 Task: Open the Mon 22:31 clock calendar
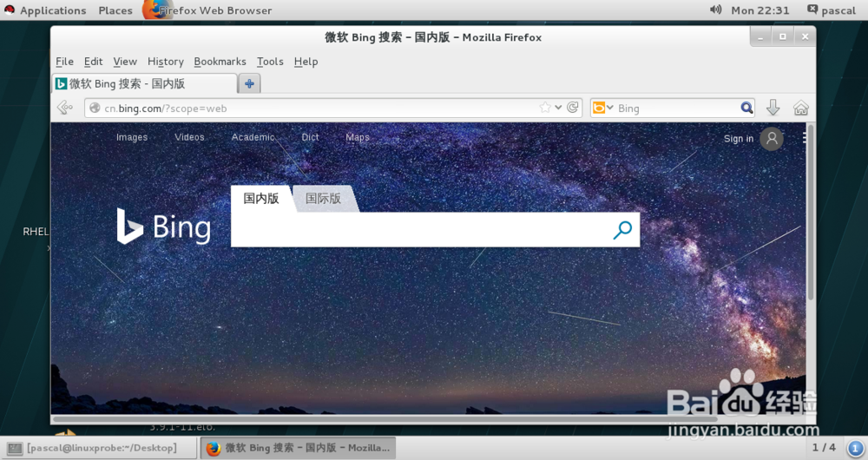click(760, 10)
